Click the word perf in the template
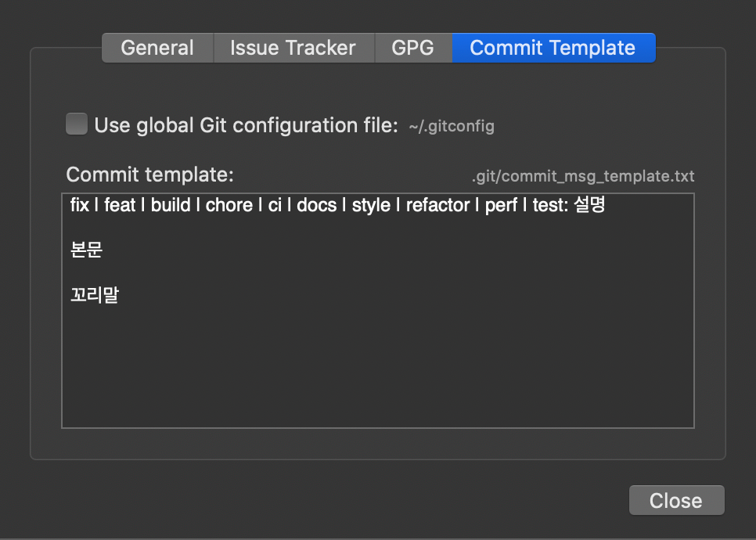This screenshot has height=540, width=756. tap(500, 205)
